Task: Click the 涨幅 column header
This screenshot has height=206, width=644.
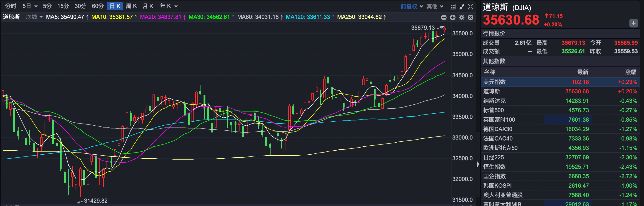Action: [x=630, y=72]
